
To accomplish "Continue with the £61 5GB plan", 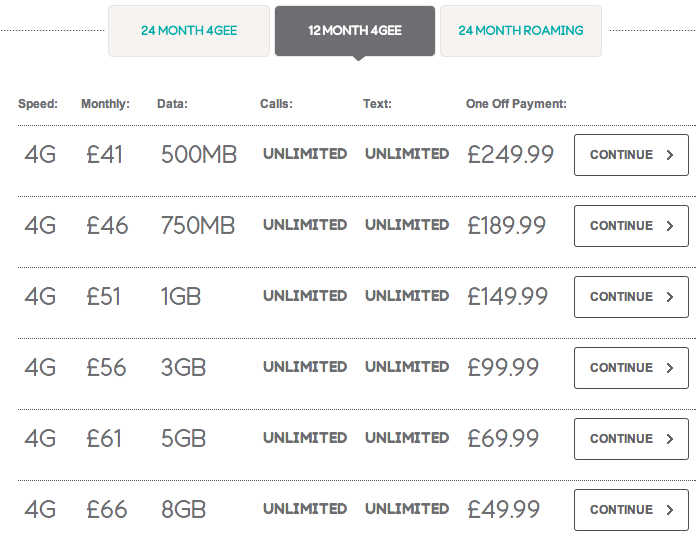I will 631,439.
